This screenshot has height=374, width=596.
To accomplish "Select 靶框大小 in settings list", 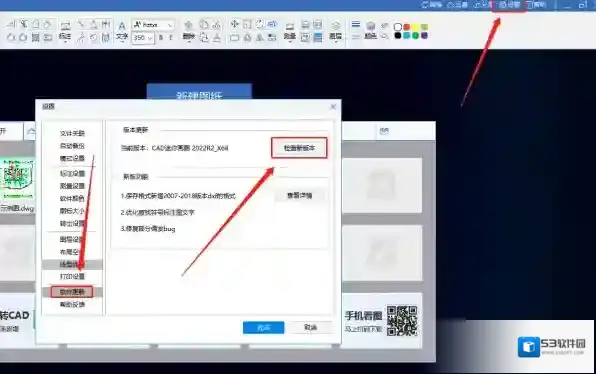I will coord(72,211).
